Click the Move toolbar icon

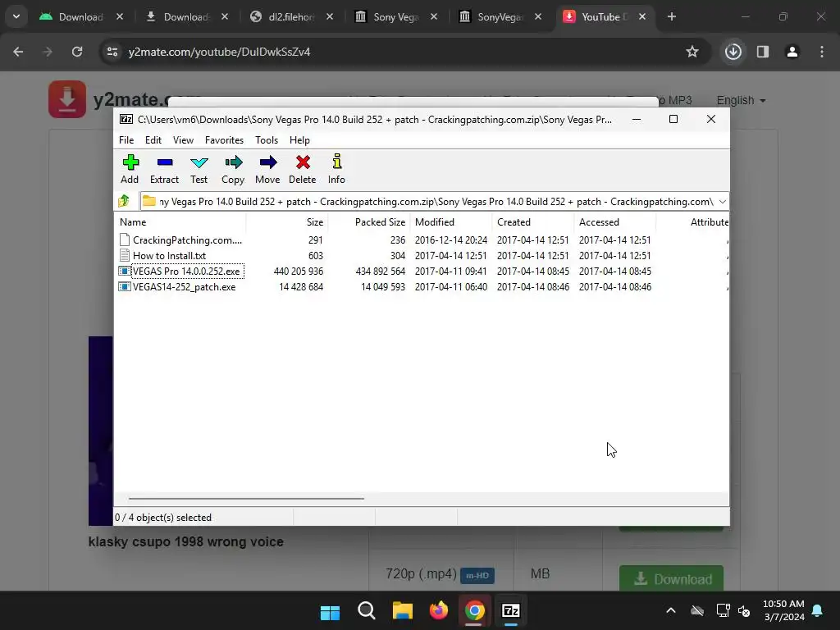point(267,169)
